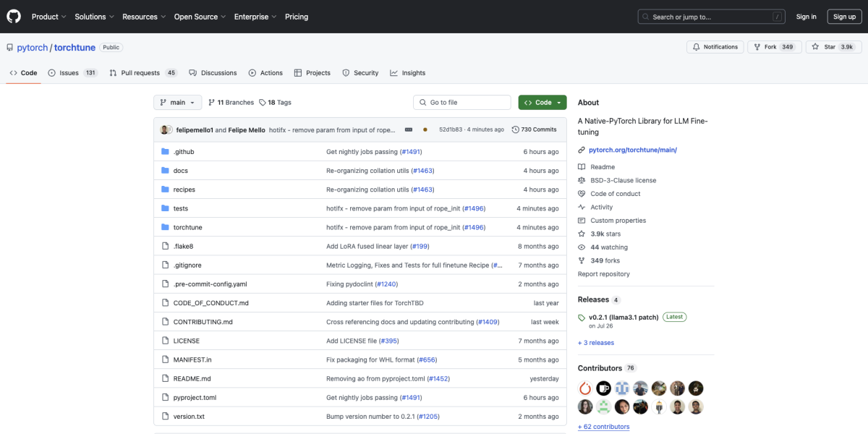Open the Discussions tab
Image resolution: width=868 pixels, height=434 pixels.
coord(213,73)
